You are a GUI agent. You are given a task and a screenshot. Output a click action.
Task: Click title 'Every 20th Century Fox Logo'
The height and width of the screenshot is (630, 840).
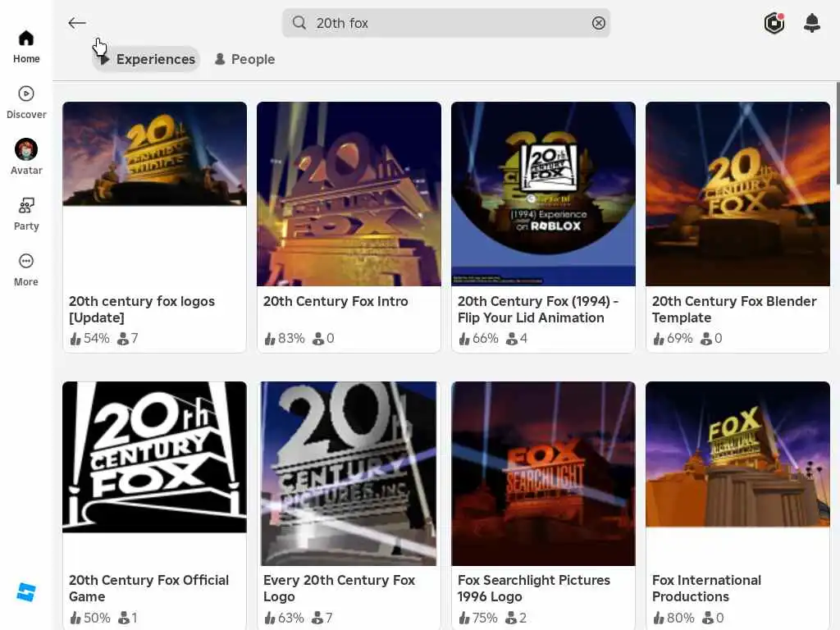[339, 588]
